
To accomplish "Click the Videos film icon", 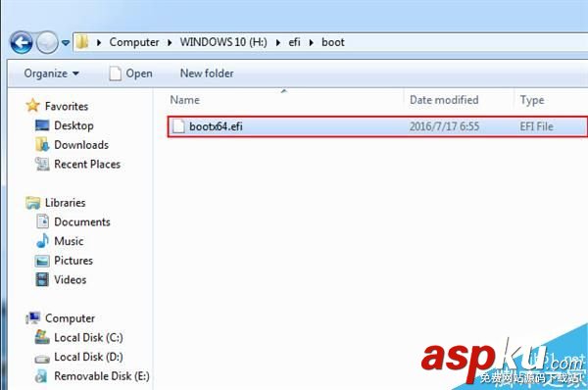I will coord(42,279).
